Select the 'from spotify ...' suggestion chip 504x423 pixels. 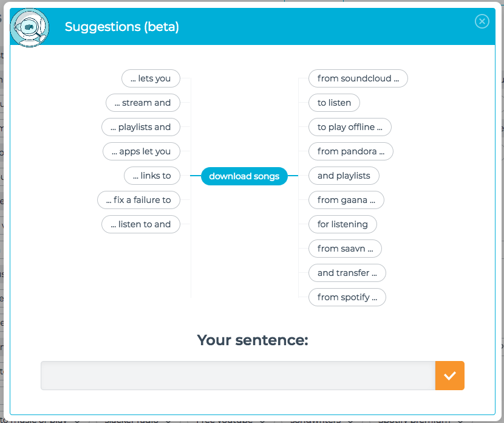click(347, 297)
